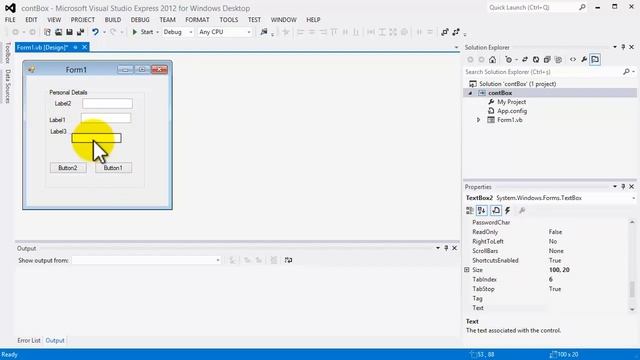
Task: Click Refresh icon in Solution Explorer
Action: click(x=536, y=60)
